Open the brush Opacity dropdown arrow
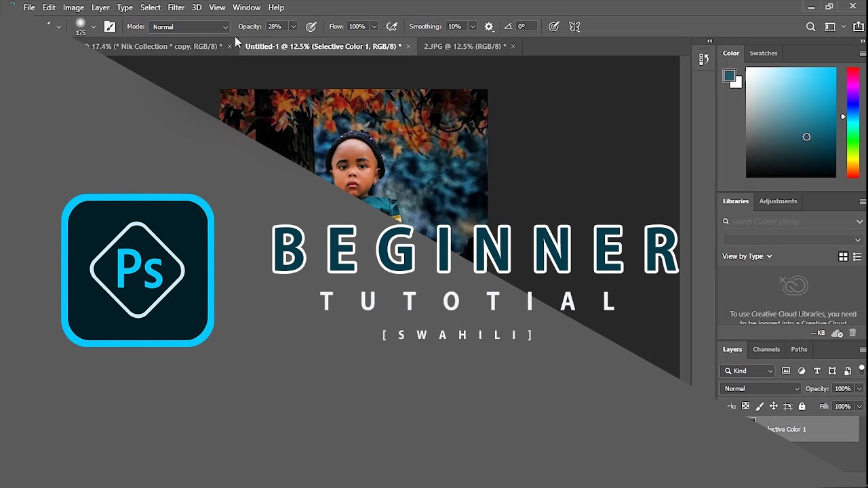The width and height of the screenshot is (868, 488). tap(293, 26)
